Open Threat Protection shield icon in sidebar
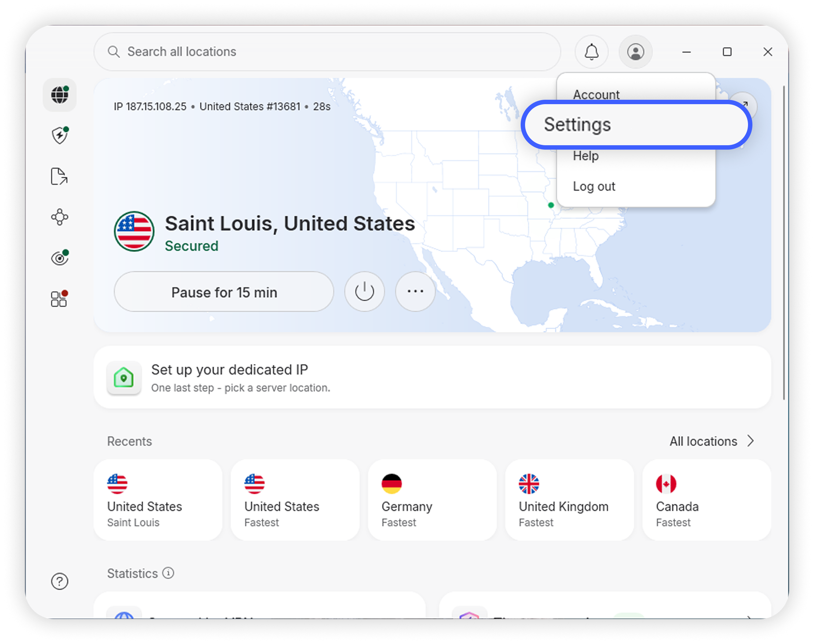Screen dimensions: 814x644 tap(59, 135)
